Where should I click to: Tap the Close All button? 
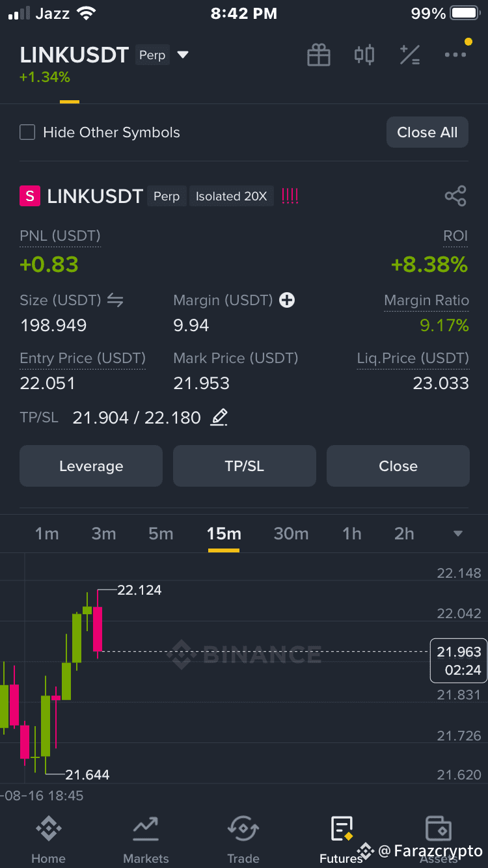point(427,132)
